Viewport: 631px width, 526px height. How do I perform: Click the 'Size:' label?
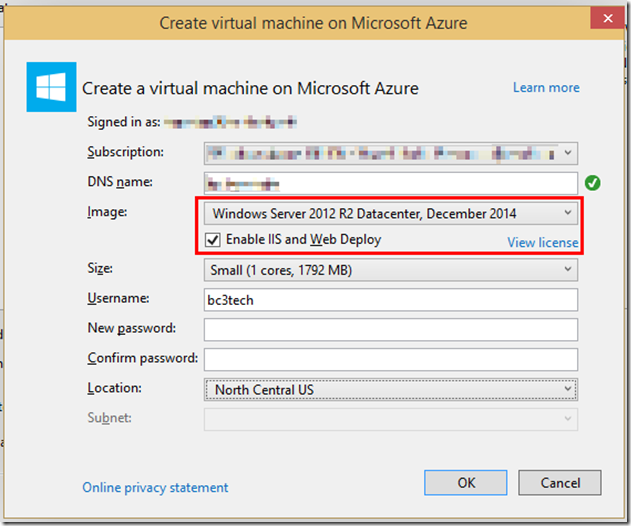(x=100, y=268)
